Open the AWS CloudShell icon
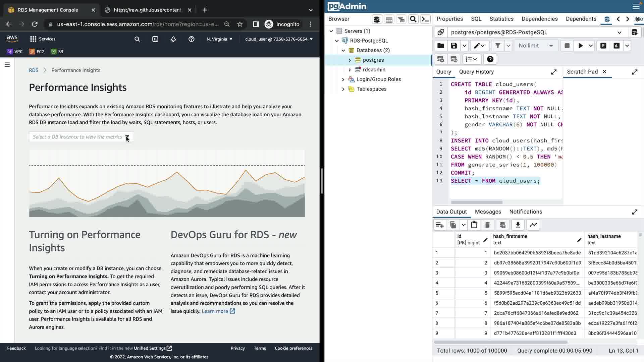The image size is (644, 362). (x=155, y=39)
